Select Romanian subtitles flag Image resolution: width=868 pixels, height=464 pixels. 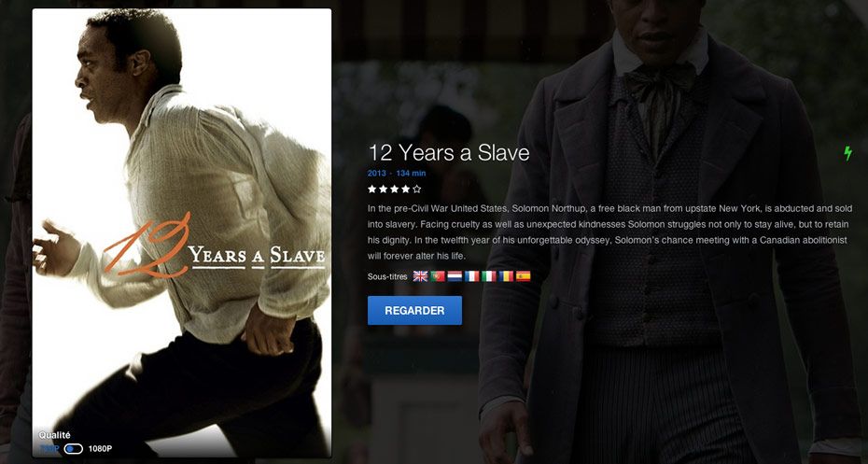coord(506,276)
